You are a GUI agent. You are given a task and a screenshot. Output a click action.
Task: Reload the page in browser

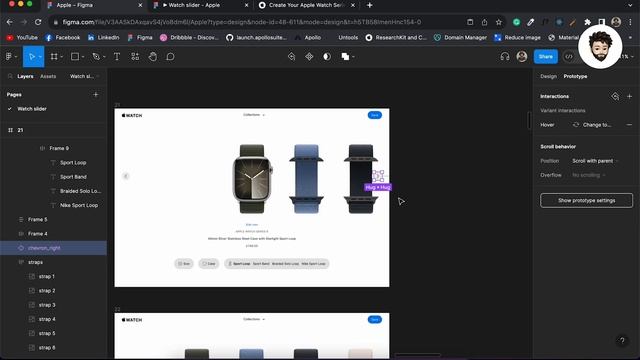38,22
